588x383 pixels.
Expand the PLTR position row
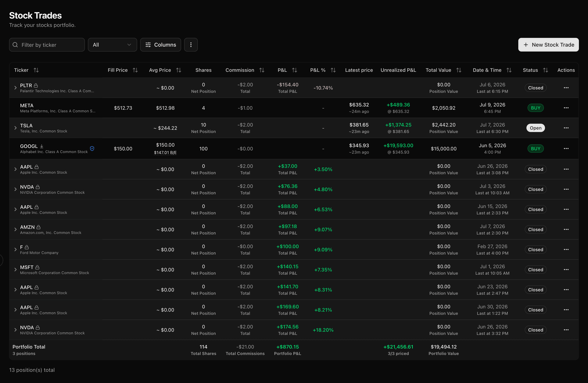point(15,88)
